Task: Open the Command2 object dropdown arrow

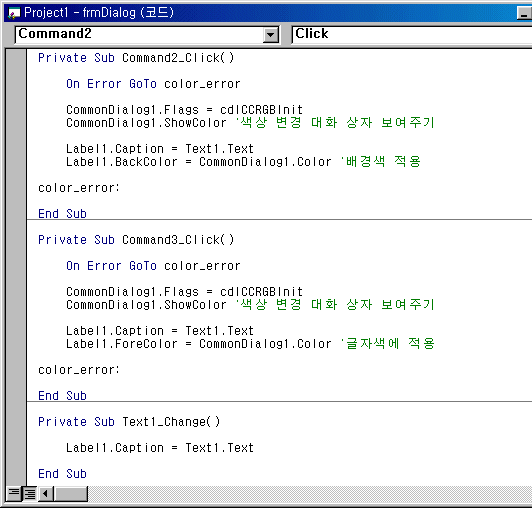Action: point(270,35)
